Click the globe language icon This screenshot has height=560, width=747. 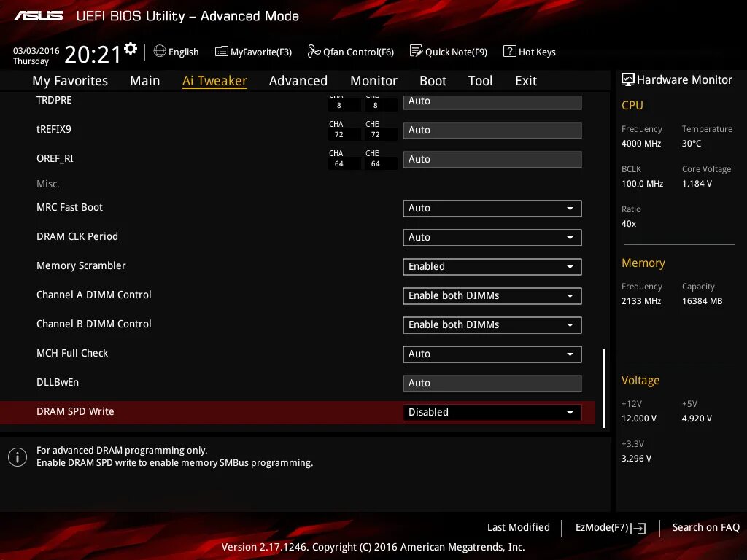tap(160, 51)
